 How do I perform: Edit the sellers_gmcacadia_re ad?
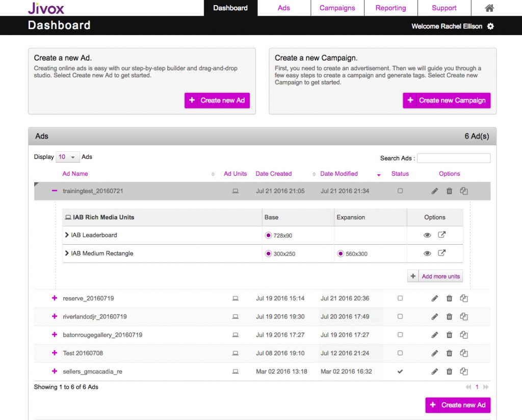pos(434,372)
